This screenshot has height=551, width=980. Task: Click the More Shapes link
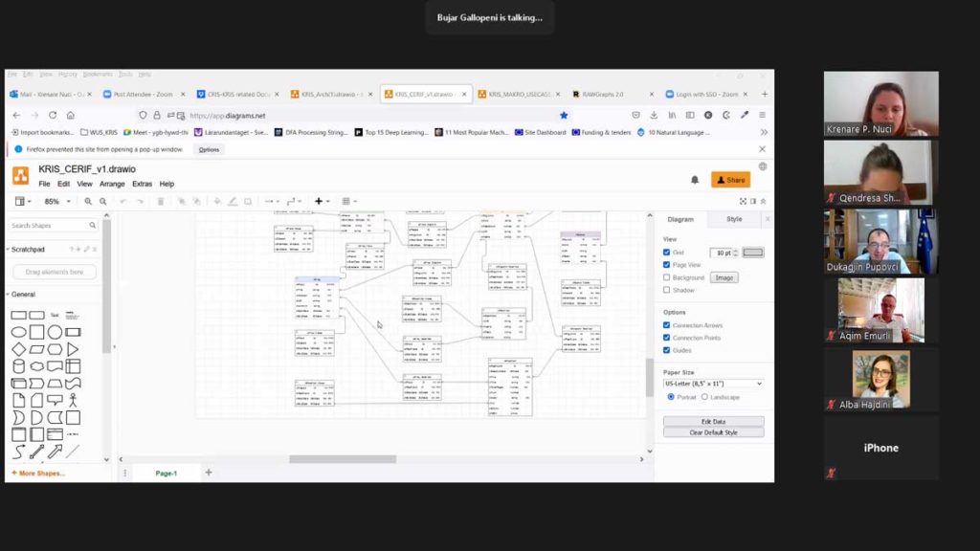[38, 474]
